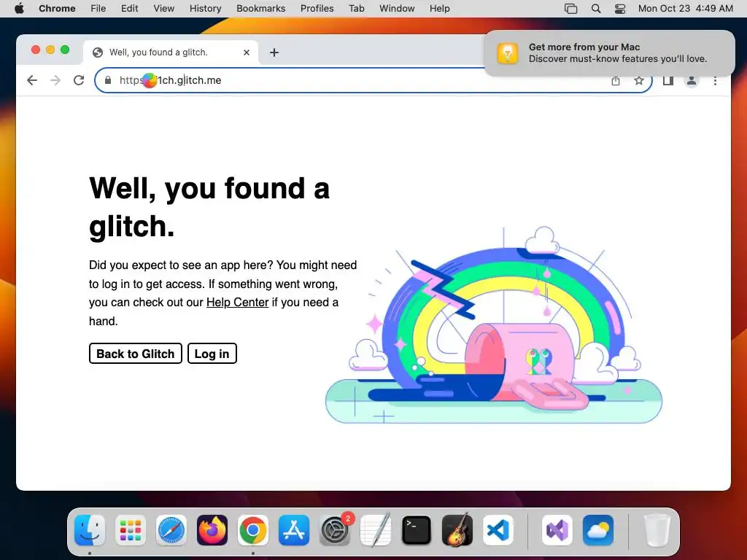
Task: Open Spotlight search in menu bar
Action: 595,9
